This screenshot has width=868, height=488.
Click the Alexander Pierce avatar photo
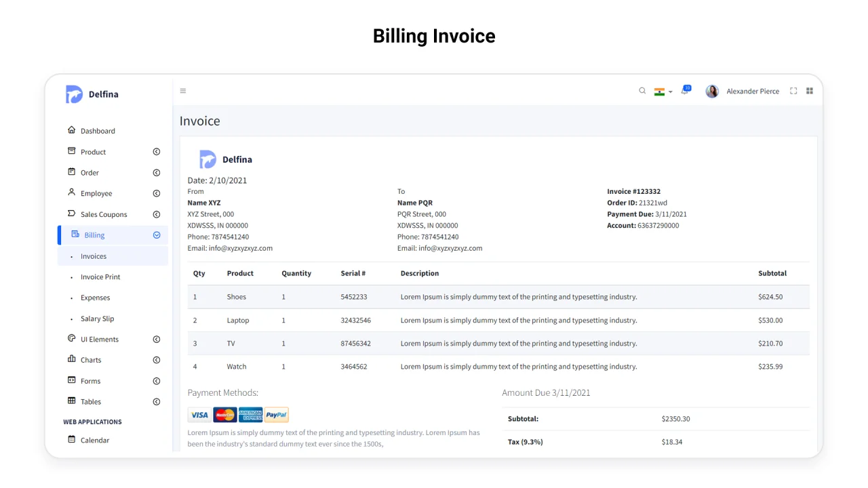pos(712,91)
